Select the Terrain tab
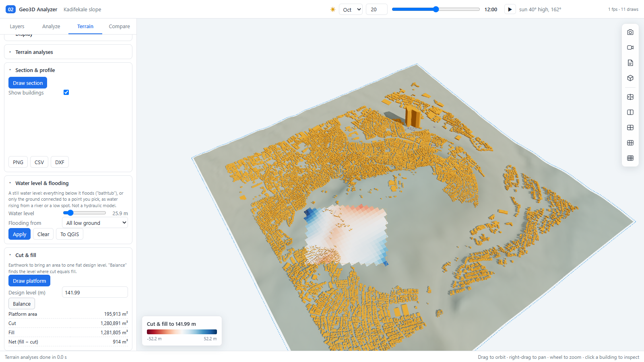 (x=85, y=26)
